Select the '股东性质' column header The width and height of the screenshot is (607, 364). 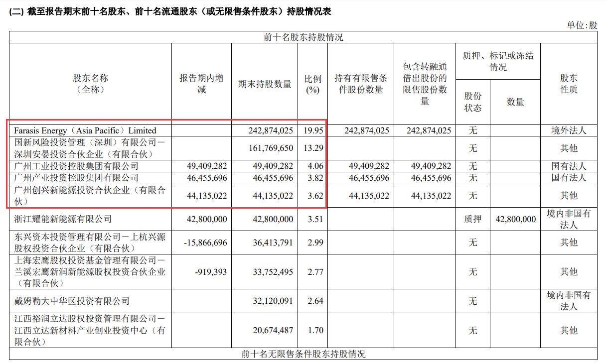point(569,84)
